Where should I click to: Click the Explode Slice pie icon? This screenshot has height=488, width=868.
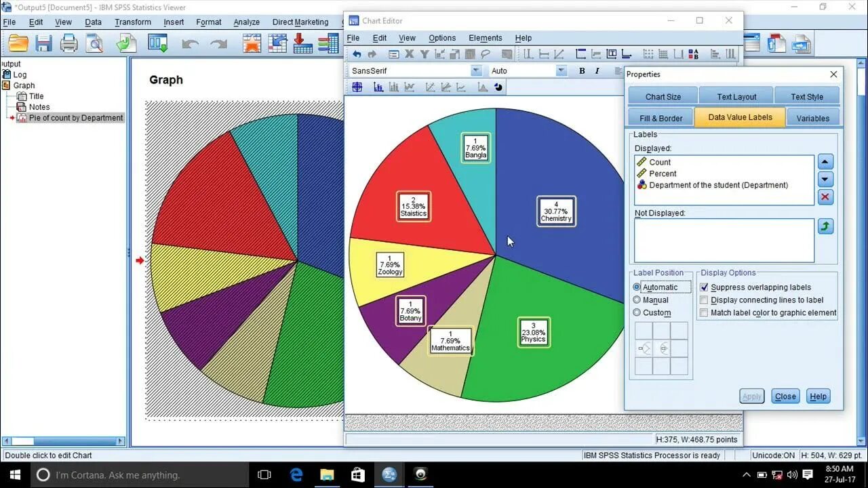[498, 87]
